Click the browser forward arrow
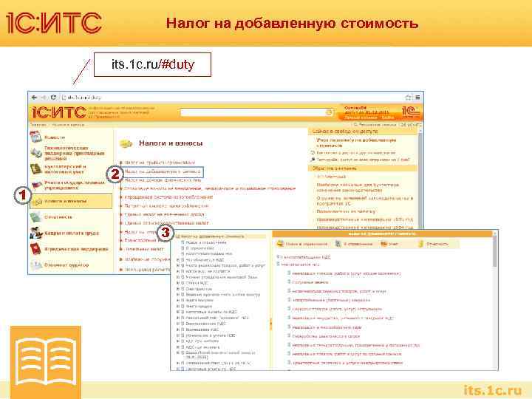This screenshot has width=532, height=399. click(44, 98)
